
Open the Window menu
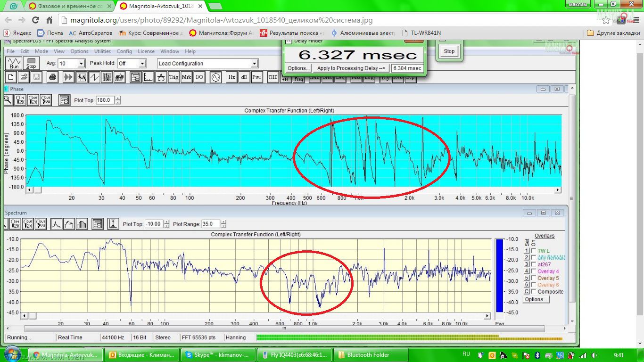[170, 51]
